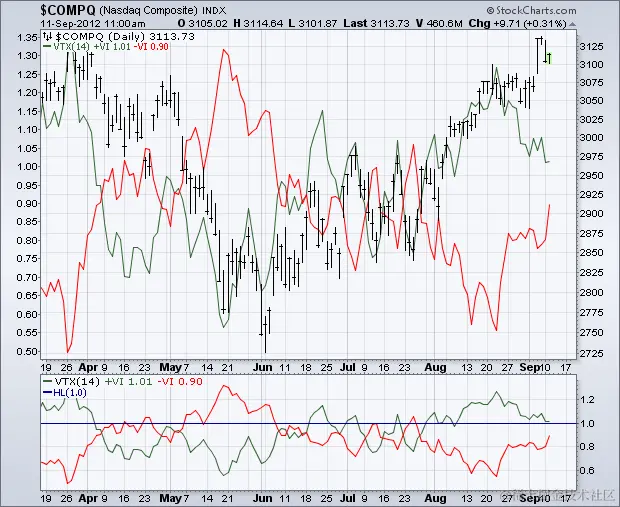The image size is (620, 507).
Task: Open the StockCharts.com copyright link
Action: tap(531, 10)
